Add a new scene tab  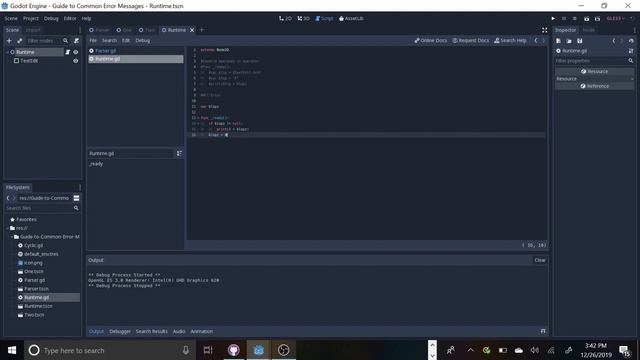click(x=202, y=30)
